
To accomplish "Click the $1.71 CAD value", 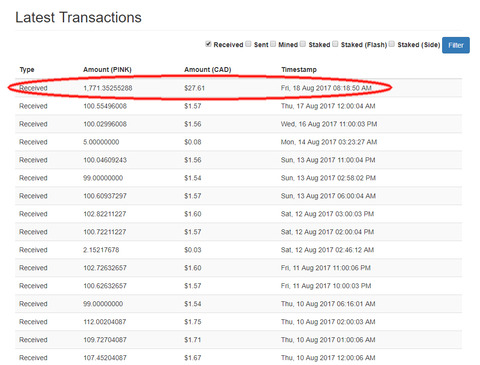I will click(193, 340).
